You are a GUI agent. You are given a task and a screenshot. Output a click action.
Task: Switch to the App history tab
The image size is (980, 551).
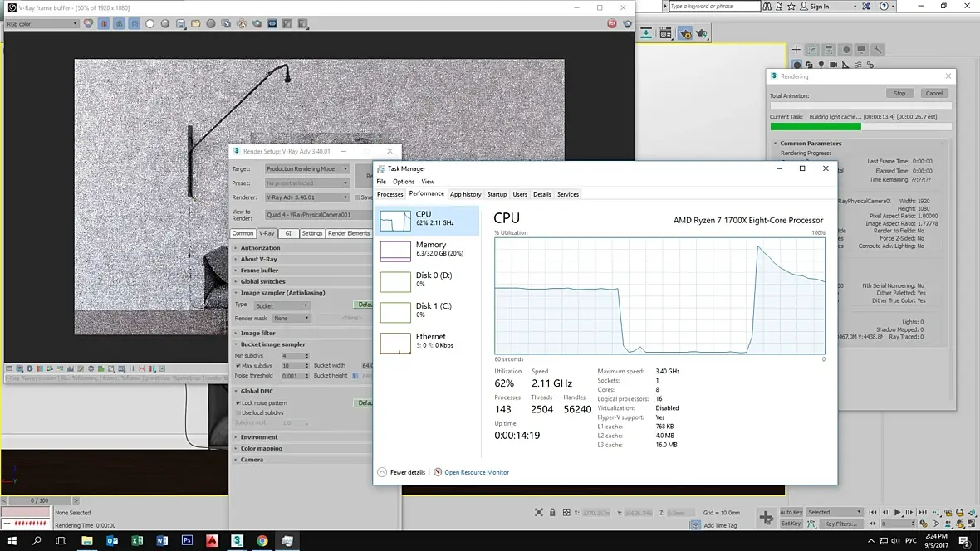465,194
